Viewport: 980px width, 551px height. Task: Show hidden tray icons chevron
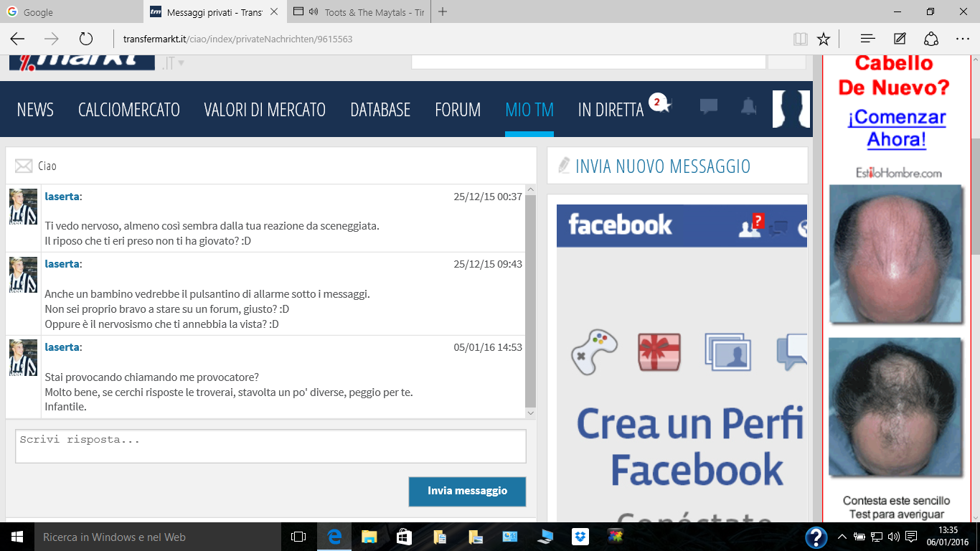click(x=842, y=537)
